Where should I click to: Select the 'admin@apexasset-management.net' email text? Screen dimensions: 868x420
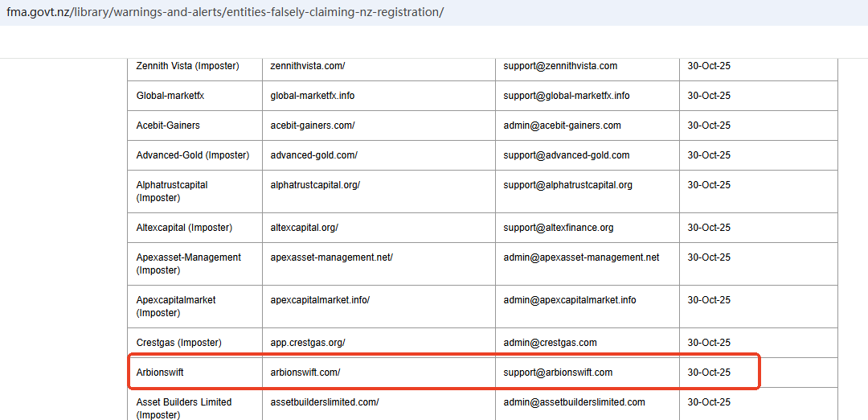pyautogui.click(x=581, y=257)
